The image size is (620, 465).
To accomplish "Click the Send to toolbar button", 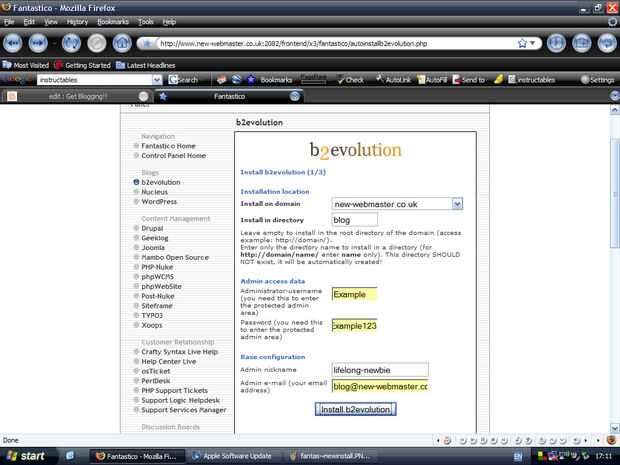I will (469, 80).
